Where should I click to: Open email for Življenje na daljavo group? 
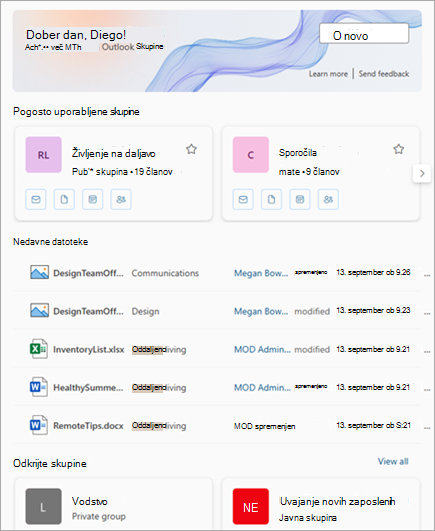point(36,199)
